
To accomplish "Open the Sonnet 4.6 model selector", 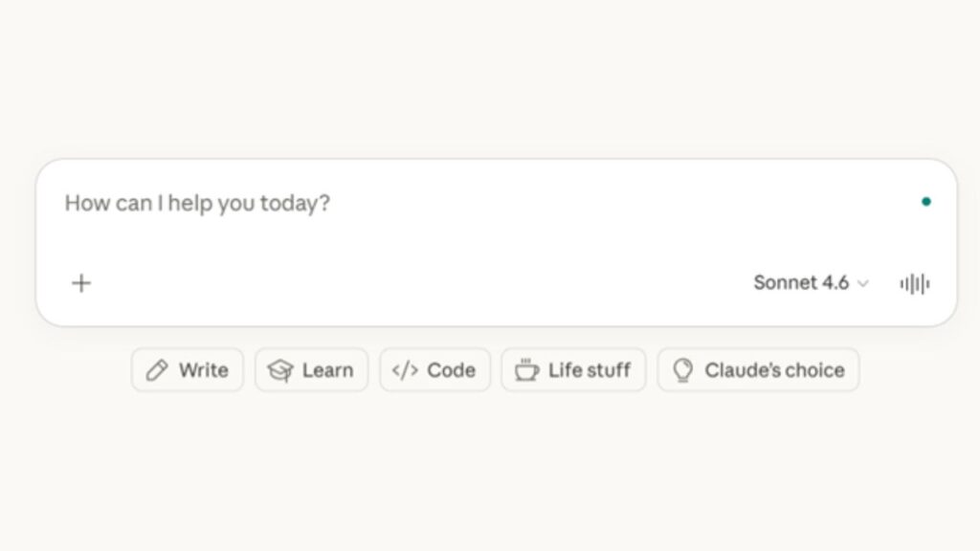I will (x=802, y=283).
